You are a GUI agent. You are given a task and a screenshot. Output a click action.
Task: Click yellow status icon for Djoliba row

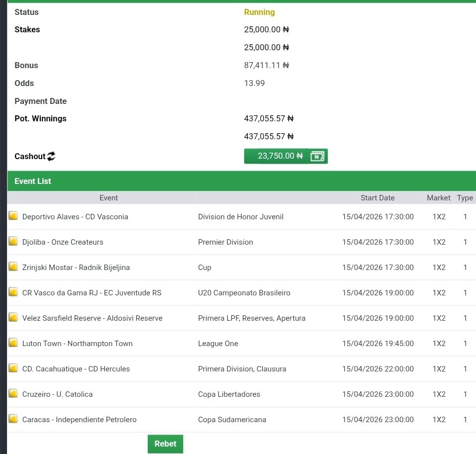tap(13, 241)
